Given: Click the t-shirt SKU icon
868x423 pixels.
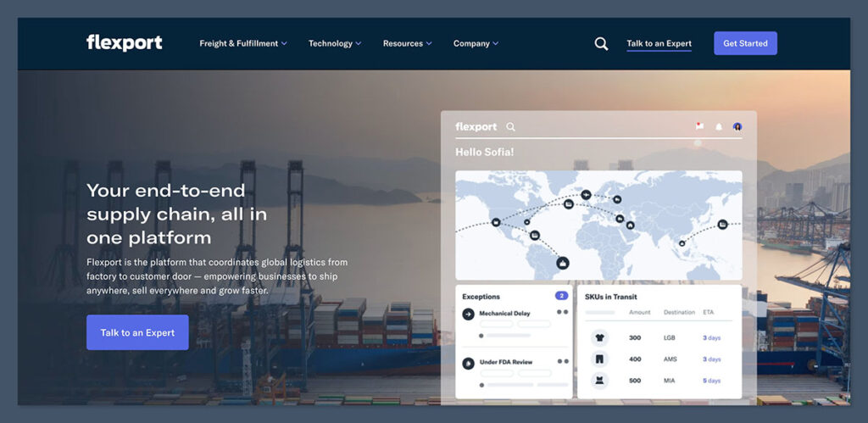Looking at the screenshot, I should pyautogui.click(x=600, y=337).
